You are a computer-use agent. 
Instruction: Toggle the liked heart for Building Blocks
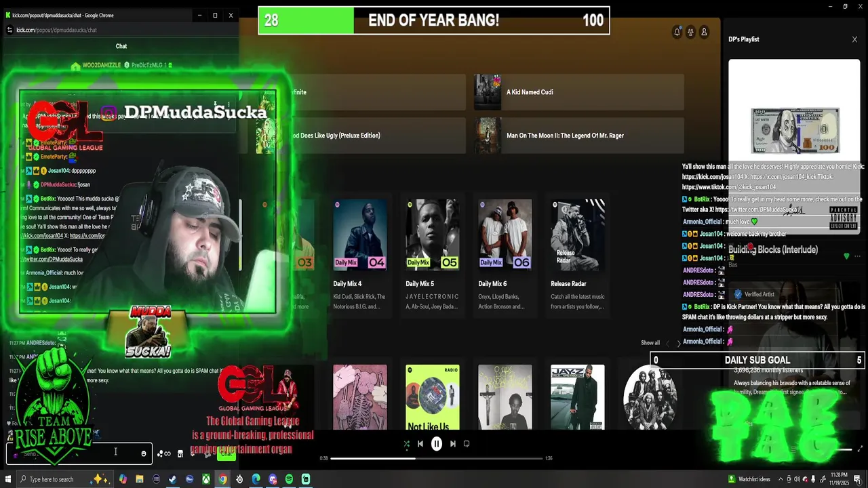pos(846,256)
